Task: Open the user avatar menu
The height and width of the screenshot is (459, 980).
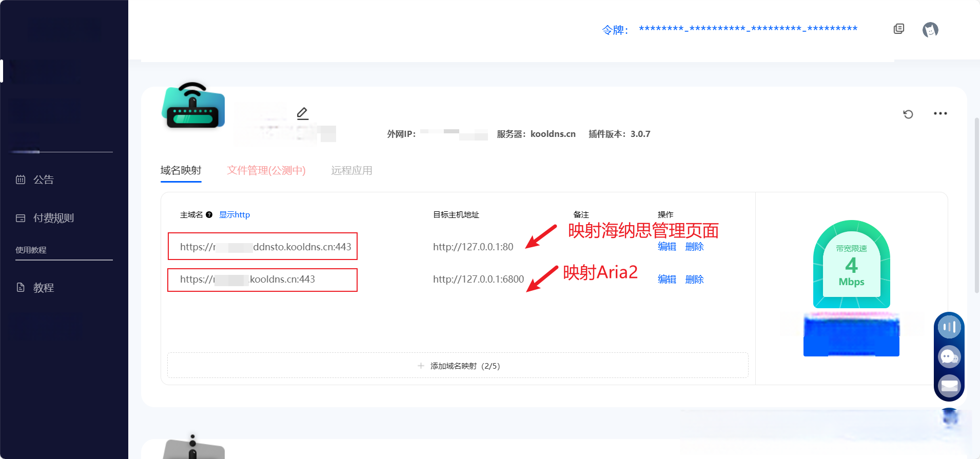Action: click(x=930, y=30)
